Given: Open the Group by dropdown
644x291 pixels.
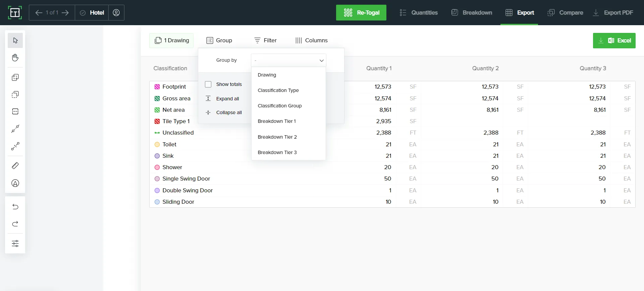Looking at the screenshot, I should click(x=288, y=60).
